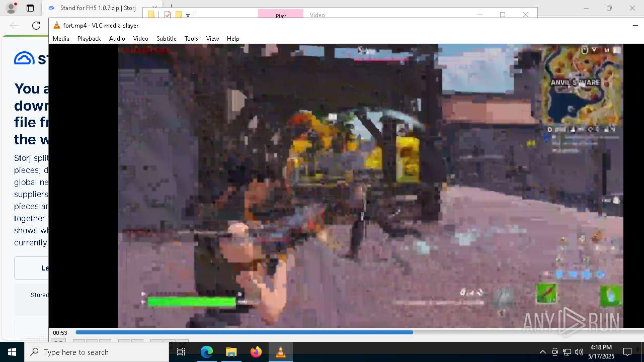Open the View menu in VLC
The height and width of the screenshot is (362, 644).
click(212, 39)
